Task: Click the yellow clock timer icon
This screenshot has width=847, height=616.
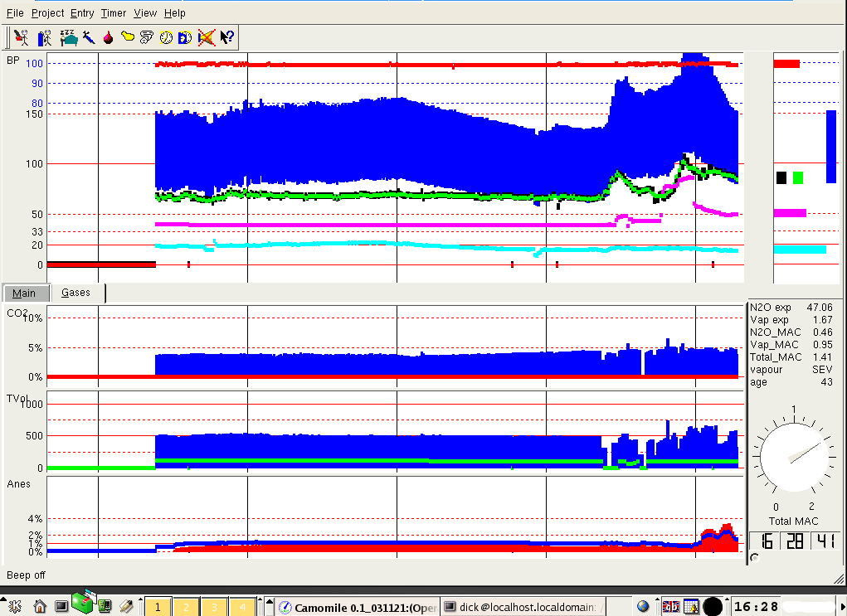Action: click(x=167, y=36)
